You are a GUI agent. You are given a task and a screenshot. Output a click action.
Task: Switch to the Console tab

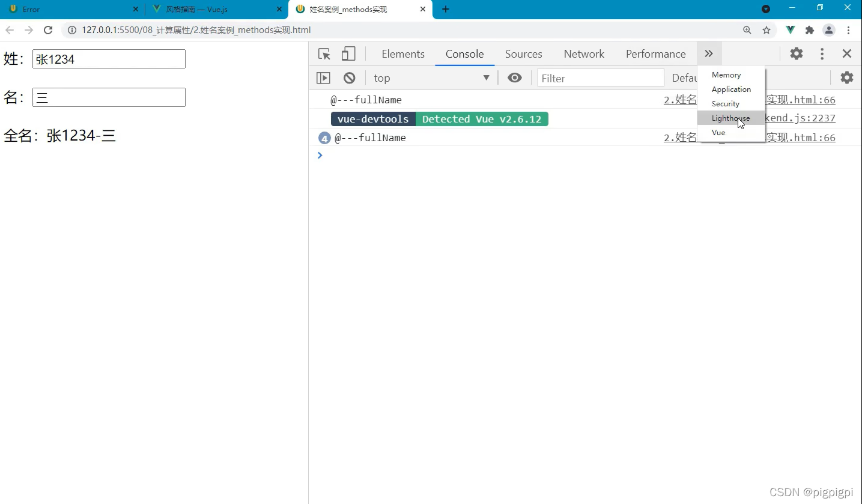[x=464, y=54]
